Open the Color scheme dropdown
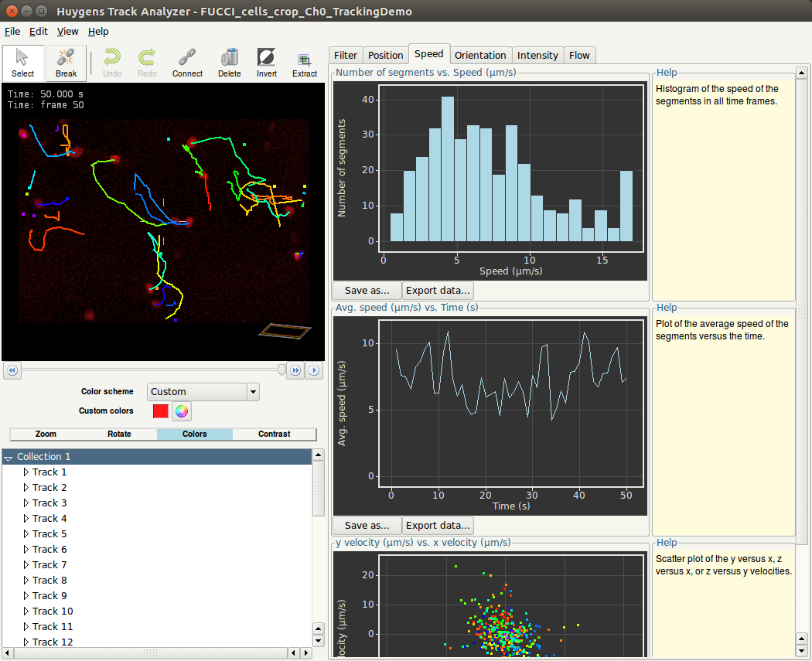Image resolution: width=812 pixels, height=661 pixels. point(203,392)
